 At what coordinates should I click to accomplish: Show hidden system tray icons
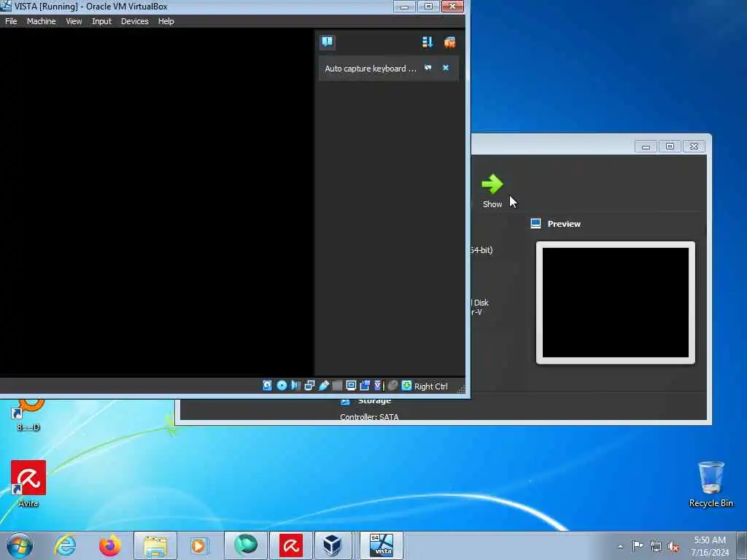[x=620, y=546]
